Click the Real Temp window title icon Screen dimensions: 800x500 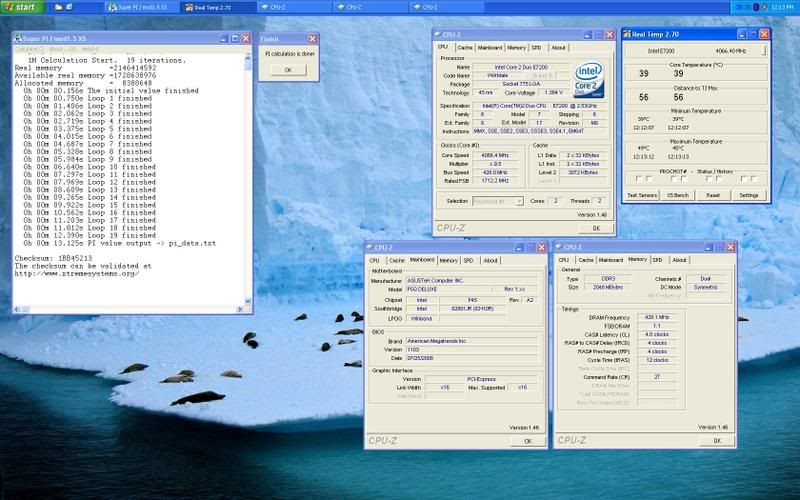click(627, 34)
